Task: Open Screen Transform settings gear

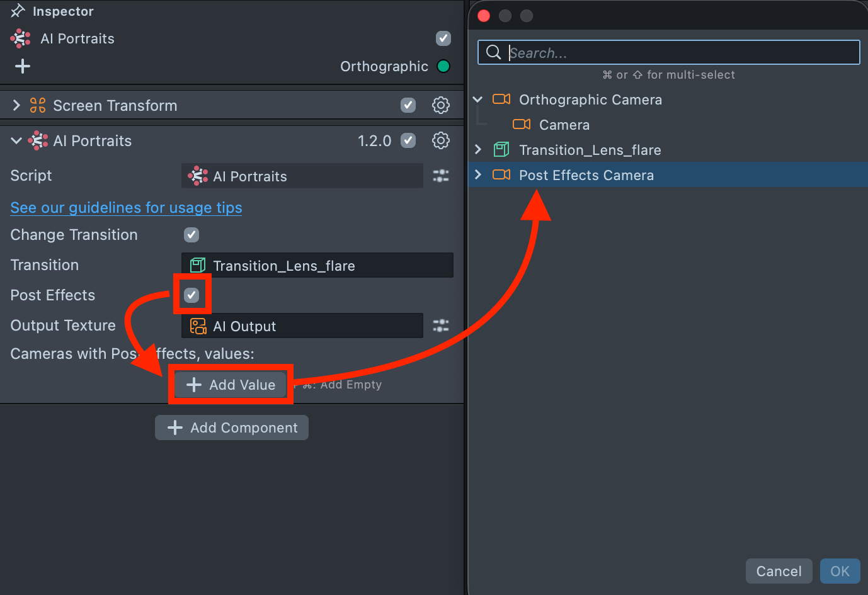Action: coord(440,105)
